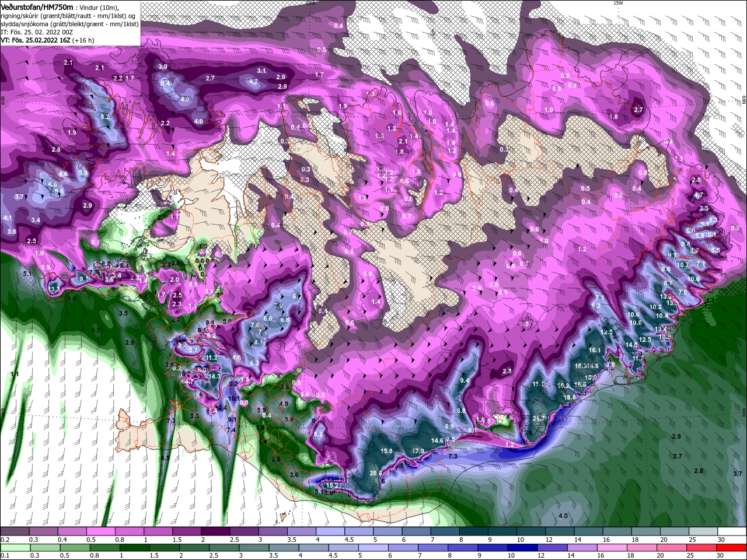
Task: Click the 14.3 precipitation value on the map
Action: (x=214, y=376)
